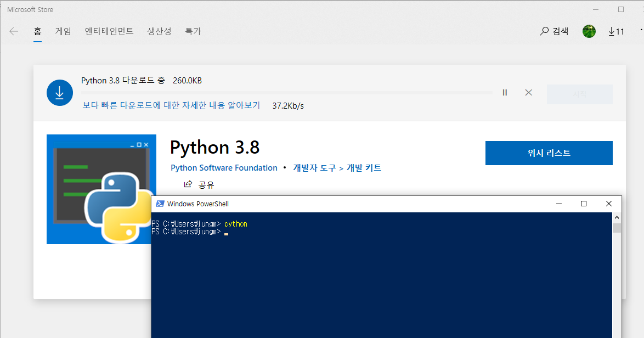This screenshot has width=644, height=338.
Task: Click the PowerShell scrollbar thumb
Action: click(x=617, y=228)
